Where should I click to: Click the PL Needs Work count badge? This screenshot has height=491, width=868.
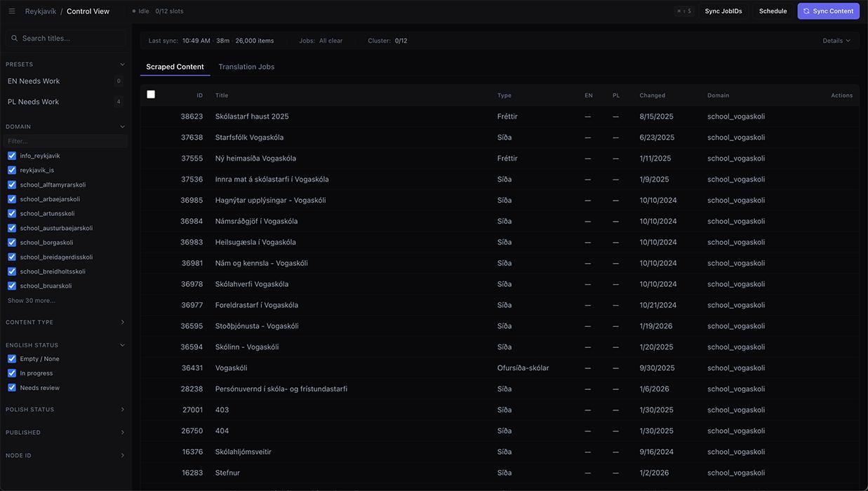[x=119, y=102]
